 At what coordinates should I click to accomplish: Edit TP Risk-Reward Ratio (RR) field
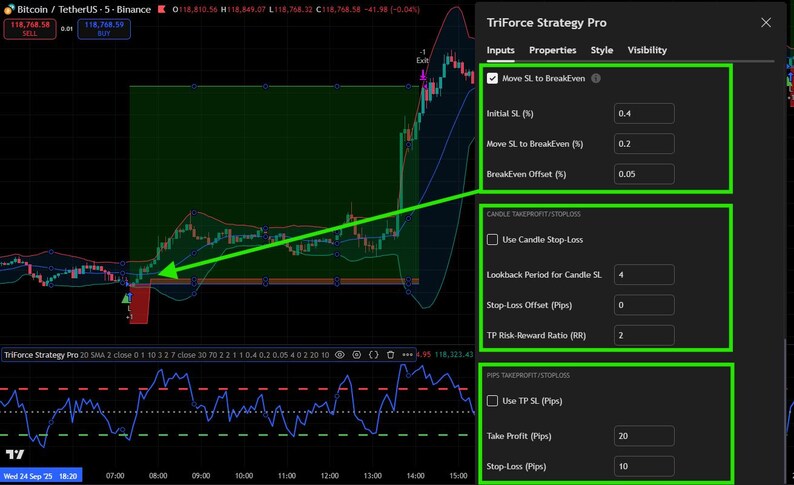click(644, 335)
